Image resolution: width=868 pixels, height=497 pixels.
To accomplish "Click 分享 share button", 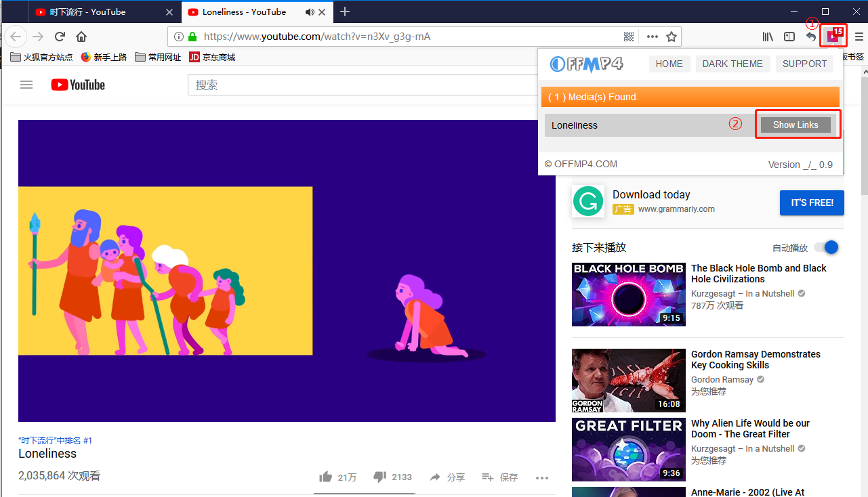I will pos(447,477).
